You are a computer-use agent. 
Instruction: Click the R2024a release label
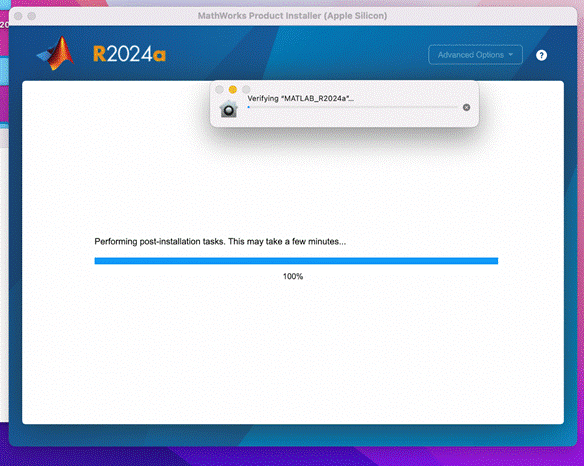click(x=129, y=54)
